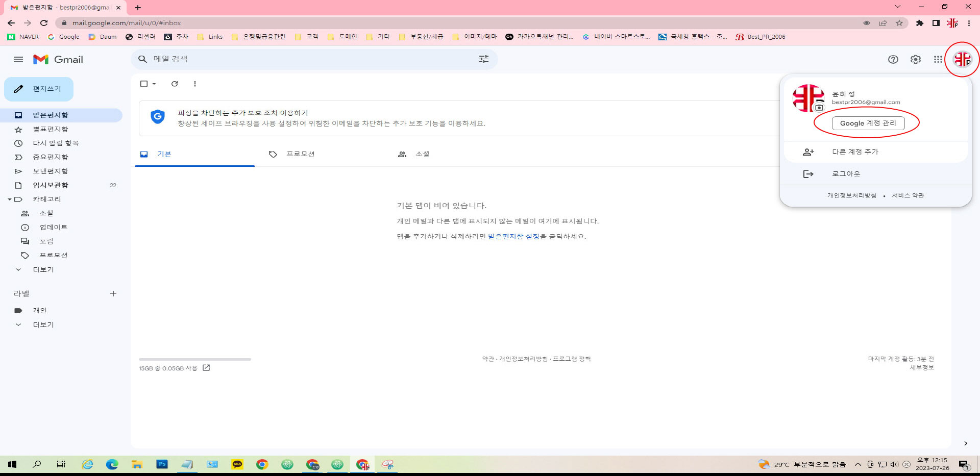This screenshot has width=980, height=476.
Task: Show hidden system tray icons chevron
Action: 858,464
